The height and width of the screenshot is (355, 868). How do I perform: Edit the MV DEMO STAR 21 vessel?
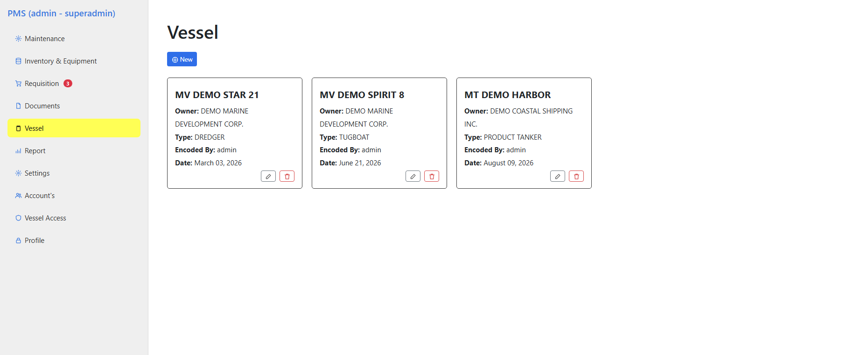point(268,176)
